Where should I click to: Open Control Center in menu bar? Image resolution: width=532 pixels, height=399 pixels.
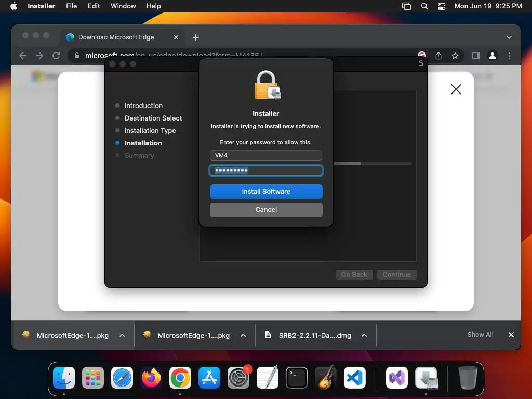[x=442, y=6]
